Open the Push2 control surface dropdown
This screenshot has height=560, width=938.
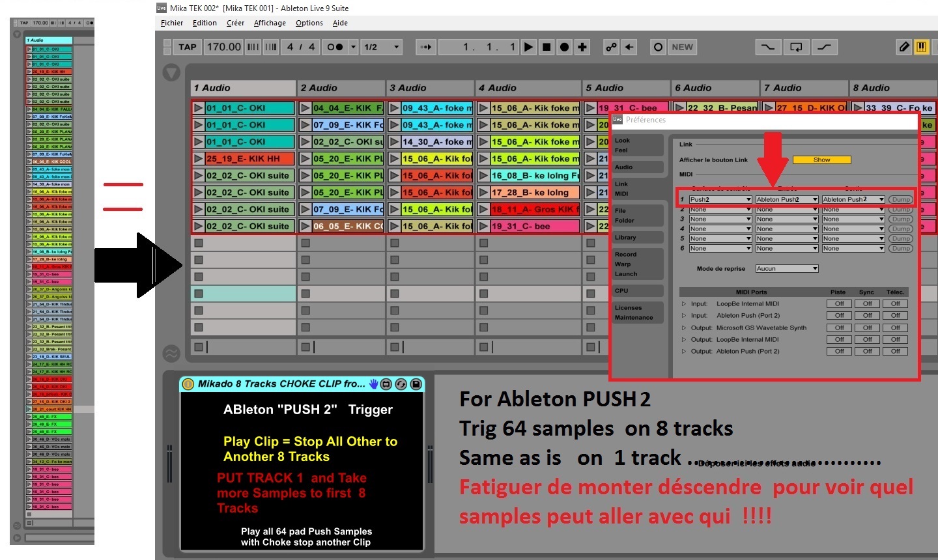[x=720, y=200]
